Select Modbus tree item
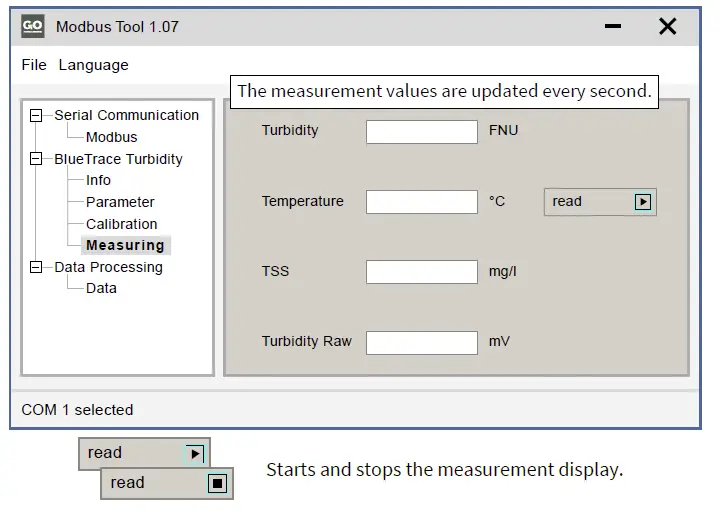Screen dimensions: 722x511 pos(111,137)
